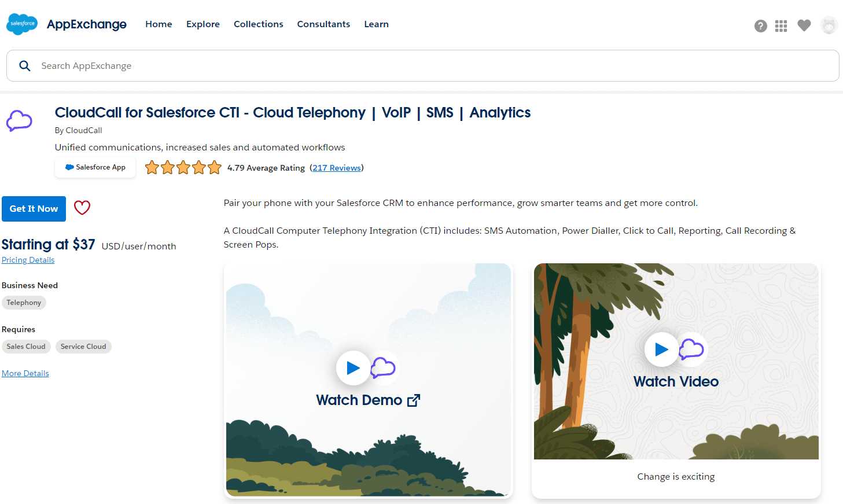Switch to the Consultants section
The height and width of the screenshot is (504, 843).
323,24
